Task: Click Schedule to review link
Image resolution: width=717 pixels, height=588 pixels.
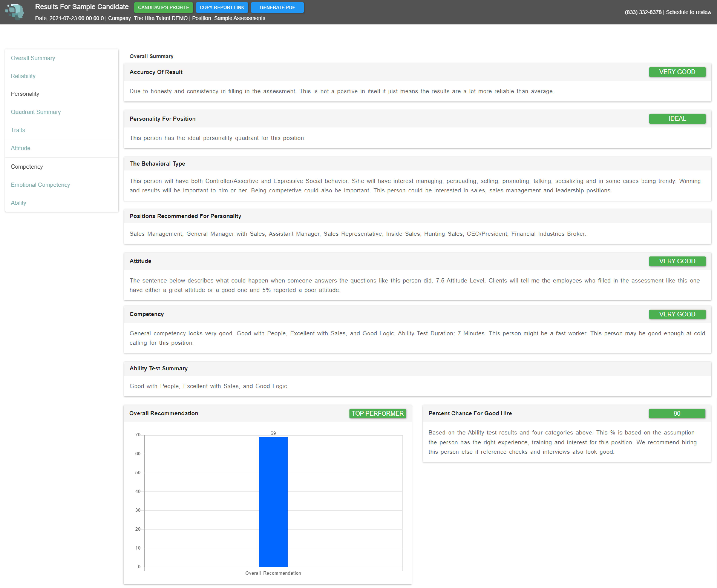Action: 688,12
